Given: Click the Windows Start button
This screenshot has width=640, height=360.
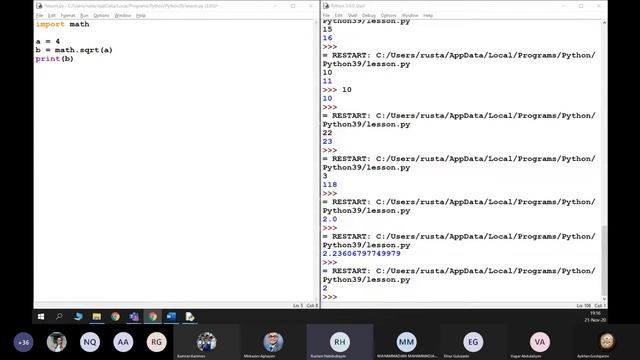Looking at the screenshot, I should pyautogui.click(x=41, y=317).
